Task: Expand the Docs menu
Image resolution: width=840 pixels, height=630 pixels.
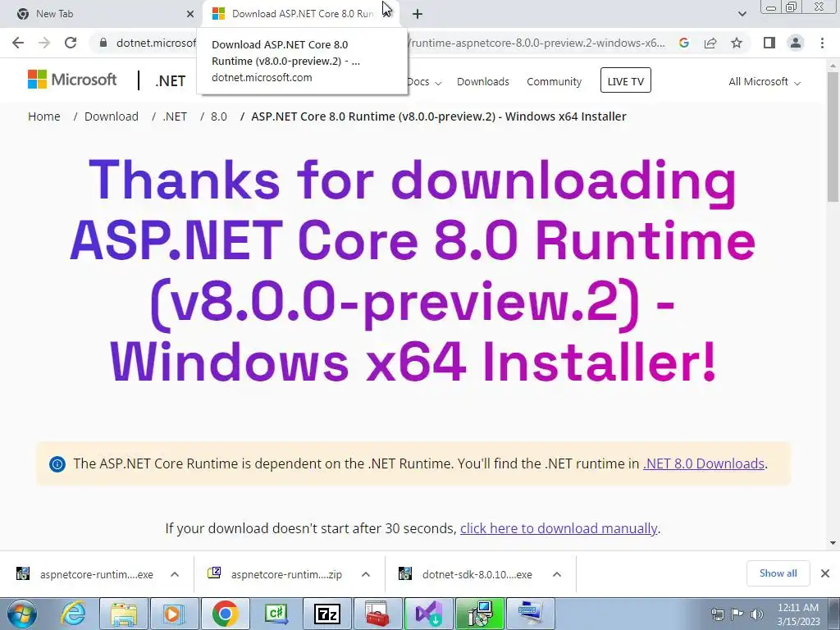Action: pyautogui.click(x=424, y=81)
